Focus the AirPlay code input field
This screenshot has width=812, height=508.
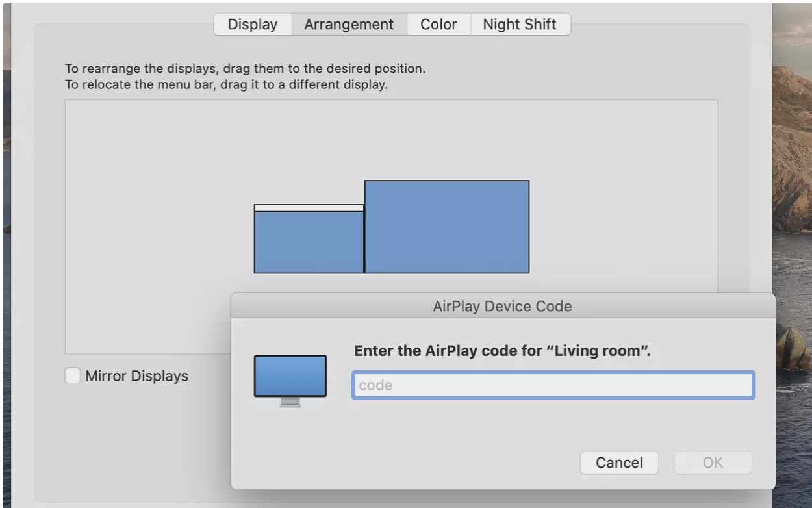tap(553, 385)
